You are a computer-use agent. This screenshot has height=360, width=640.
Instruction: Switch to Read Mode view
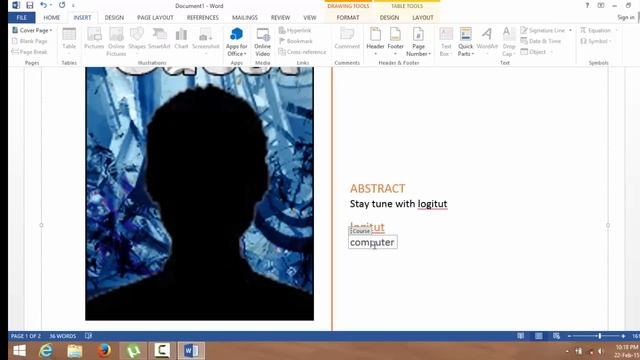click(520, 336)
